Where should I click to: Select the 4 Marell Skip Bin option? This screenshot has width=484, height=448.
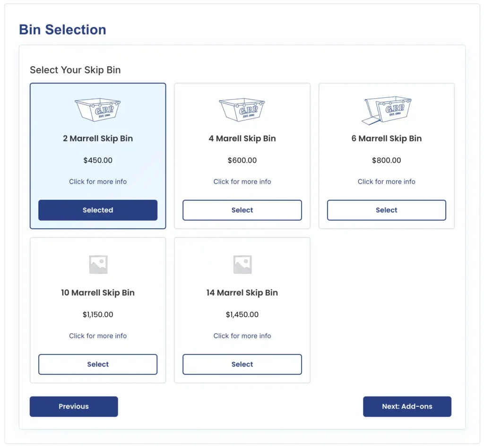[242, 210]
